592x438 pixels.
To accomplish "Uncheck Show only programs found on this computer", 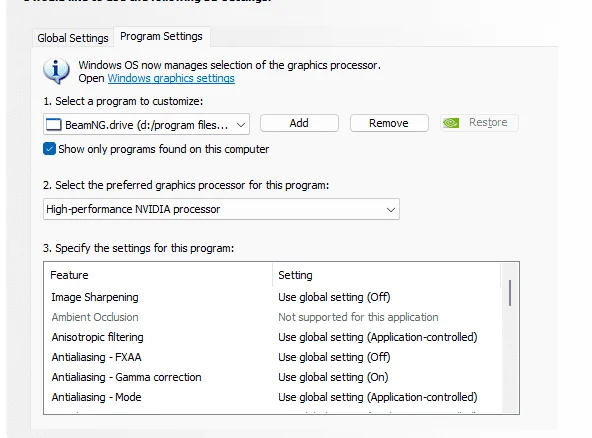I will (49, 149).
